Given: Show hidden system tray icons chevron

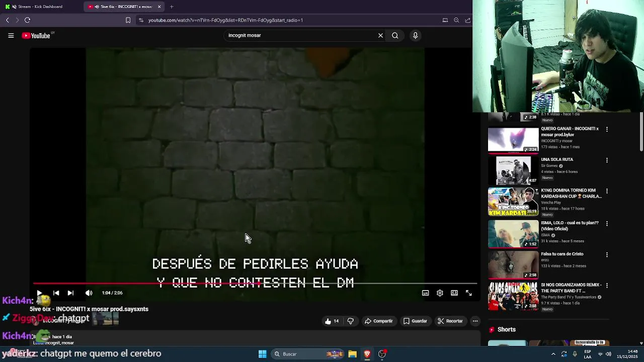Looking at the screenshot, I should click(x=553, y=354).
